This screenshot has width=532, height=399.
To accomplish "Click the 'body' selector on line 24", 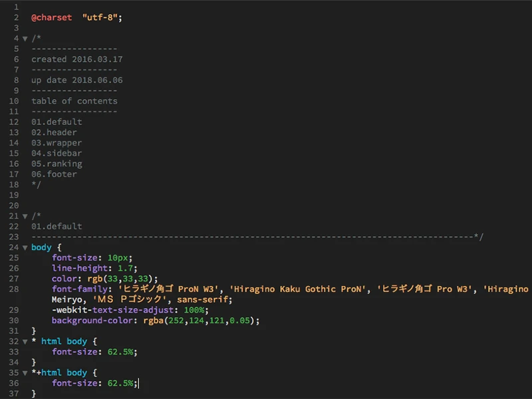I will click(x=41, y=247).
